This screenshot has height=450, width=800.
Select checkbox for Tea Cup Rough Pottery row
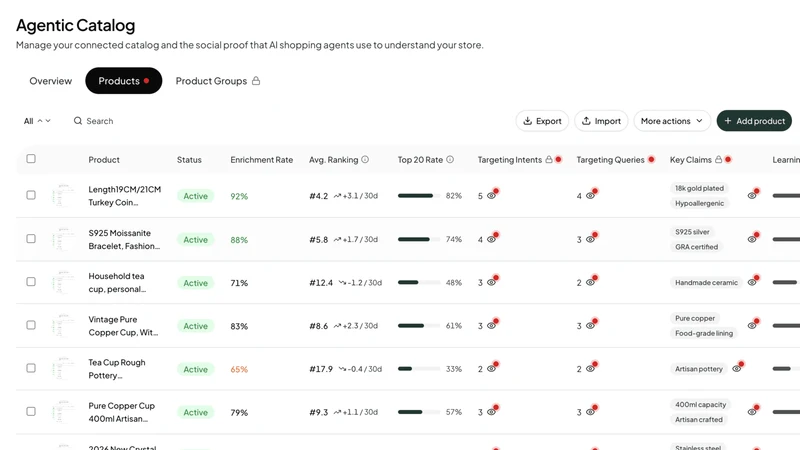pos(31,368)
